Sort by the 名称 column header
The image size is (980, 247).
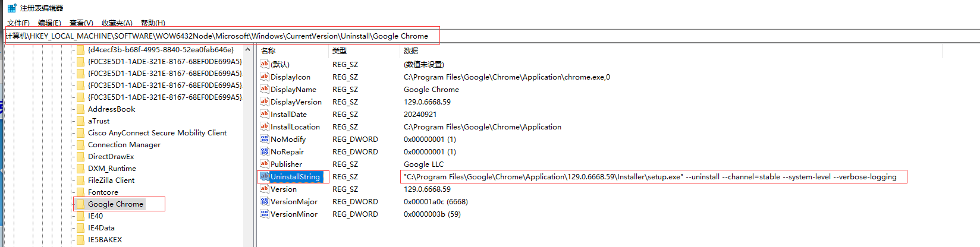tap(268, 51)
